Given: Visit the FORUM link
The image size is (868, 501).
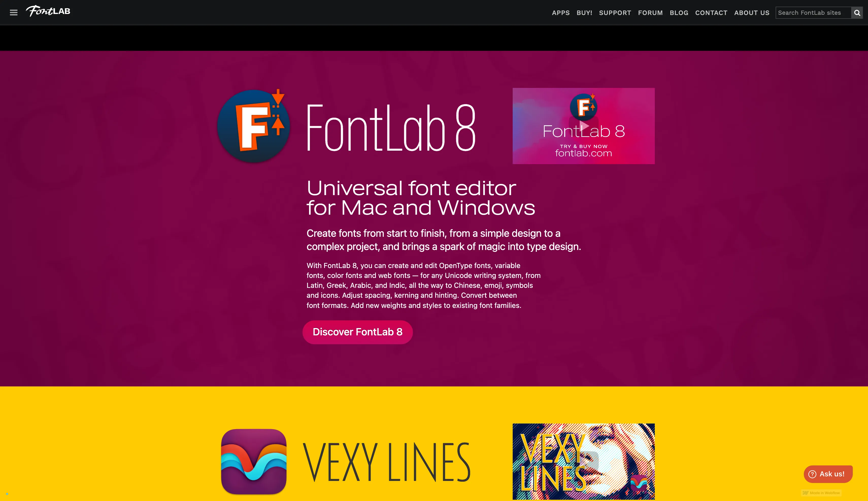Looking at the screenshot, I should pyautogui.click(x=650, y=13).
